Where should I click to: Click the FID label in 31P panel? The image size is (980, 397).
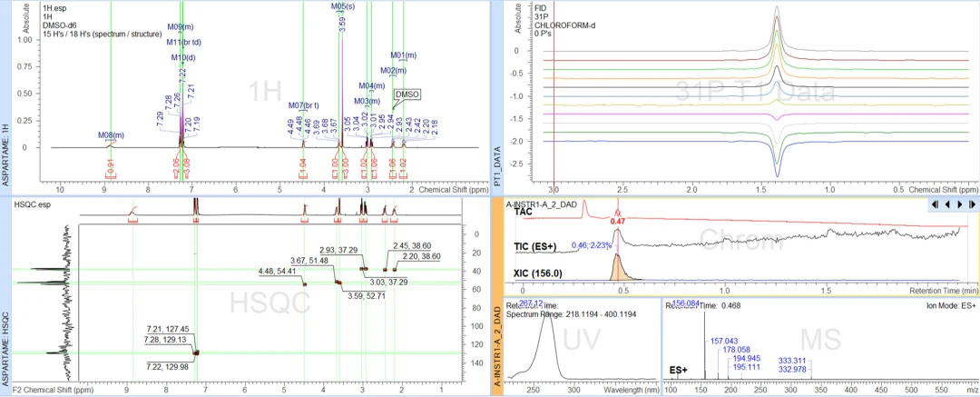[541, 9]
